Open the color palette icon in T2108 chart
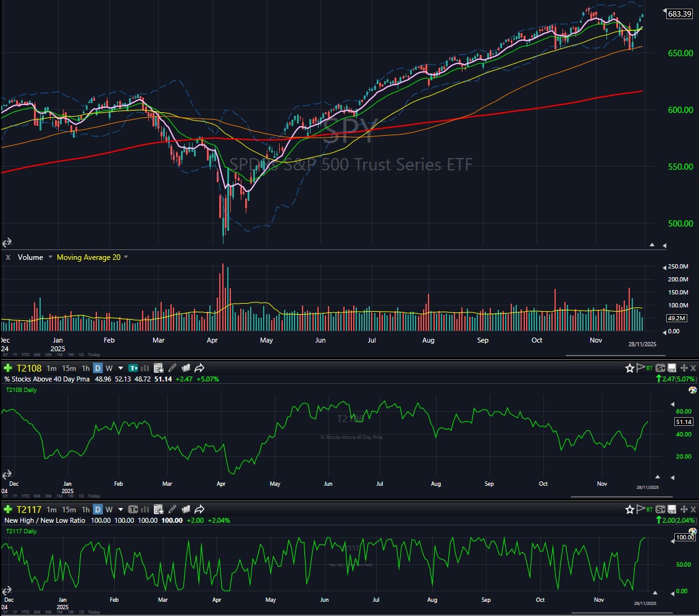699x616 pixels. (x=692, y=390)
